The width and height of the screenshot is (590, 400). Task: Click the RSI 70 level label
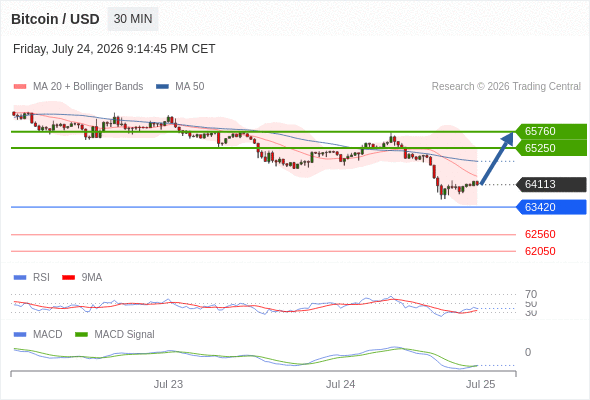pyautogui.click(x=531, y=294)
